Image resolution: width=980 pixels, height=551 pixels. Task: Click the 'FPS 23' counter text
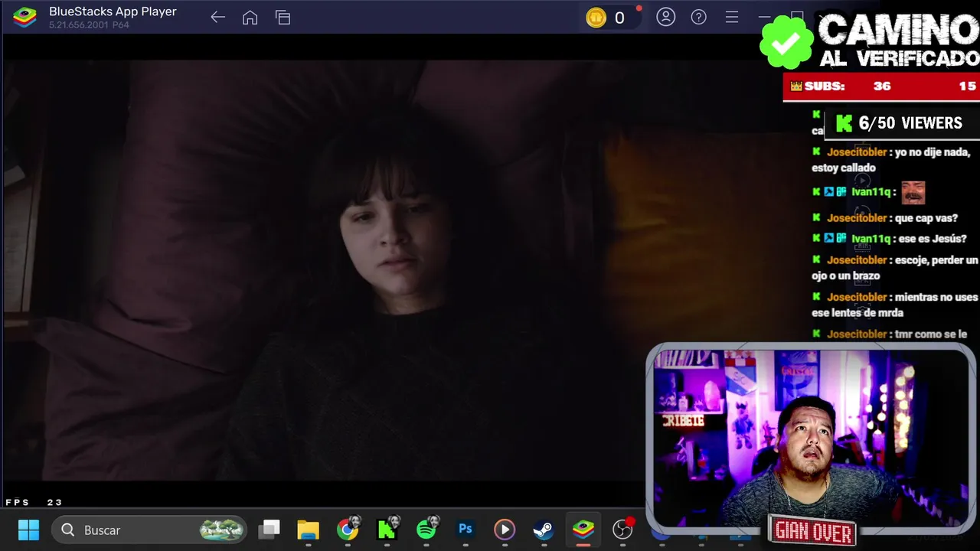click(34, 503)
